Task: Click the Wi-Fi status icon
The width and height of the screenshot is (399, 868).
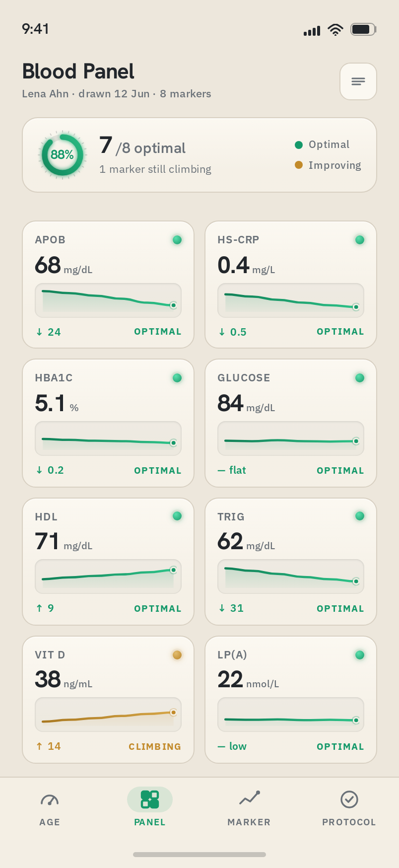Action: 335,30
